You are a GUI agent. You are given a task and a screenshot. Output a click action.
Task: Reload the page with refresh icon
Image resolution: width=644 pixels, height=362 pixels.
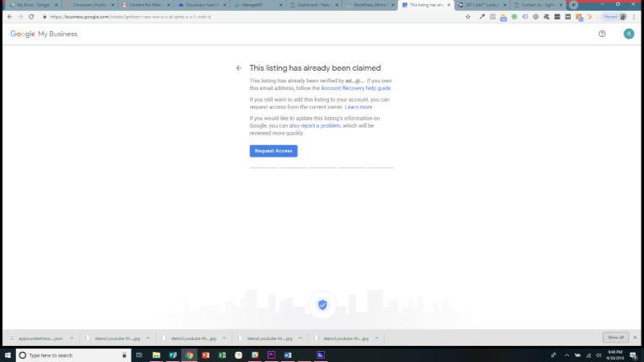tap(31, 17)
